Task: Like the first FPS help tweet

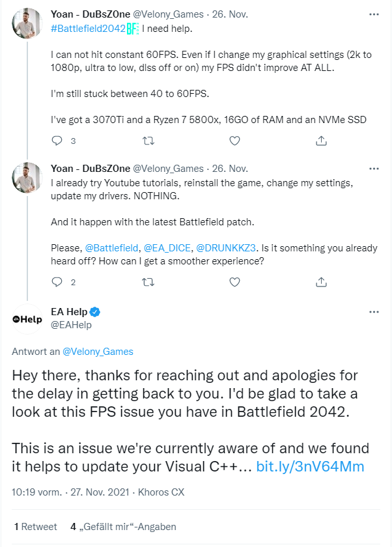Action: tap(235, 141)
